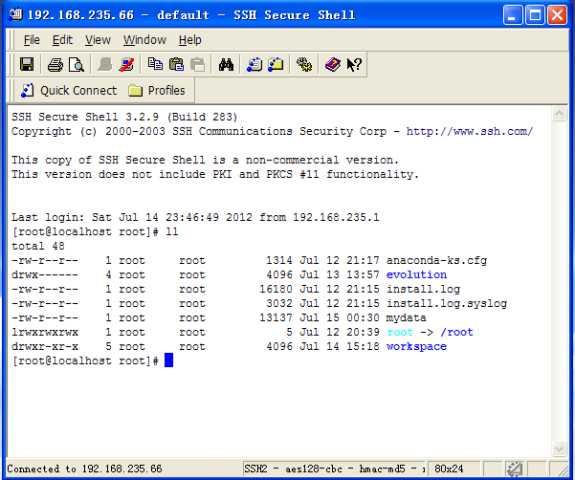The width and height of the screenshot is (575, 480).
Task: Click the Print toolbar icon
Action: [x=55, y=65]
